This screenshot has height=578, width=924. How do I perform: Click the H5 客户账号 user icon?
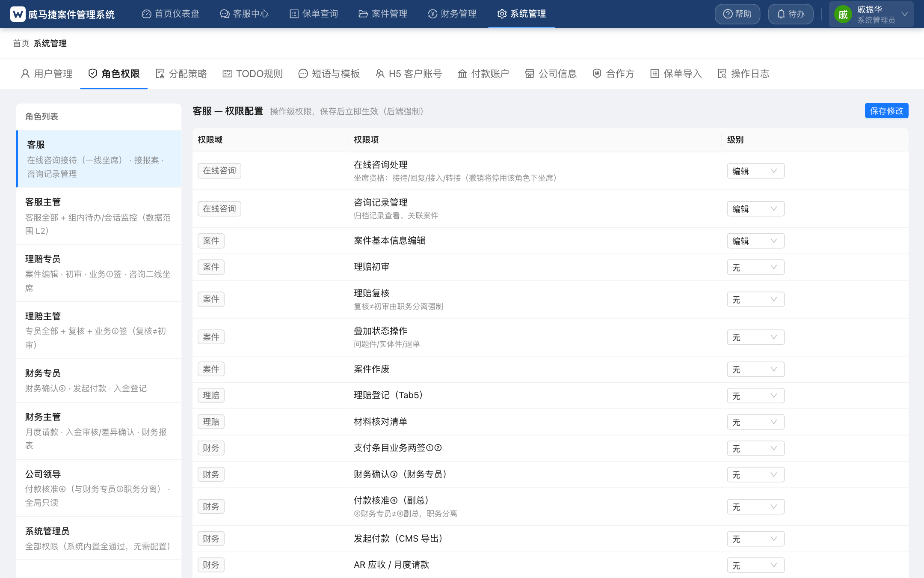380,74
